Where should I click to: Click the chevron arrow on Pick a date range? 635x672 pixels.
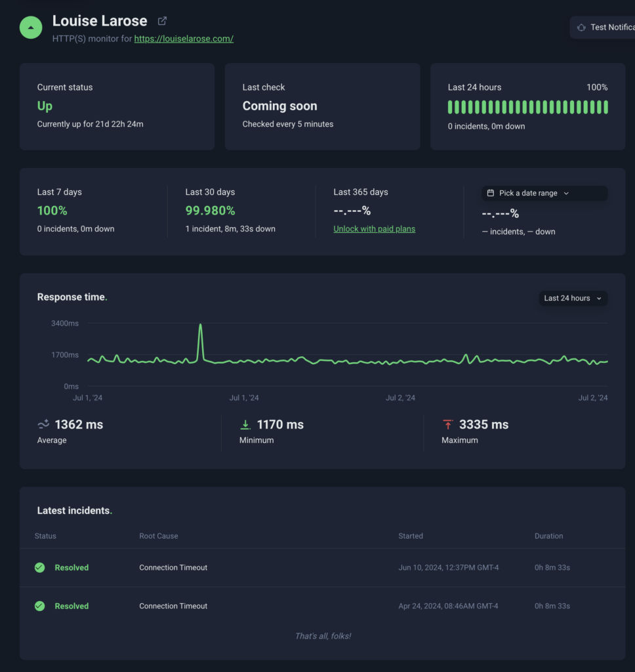click(566, 194)
